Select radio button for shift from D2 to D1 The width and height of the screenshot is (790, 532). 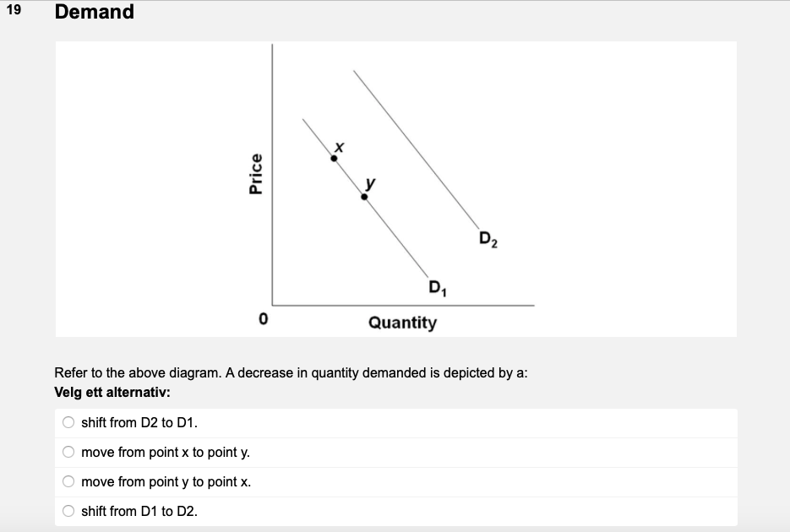[x=68, y=422]
